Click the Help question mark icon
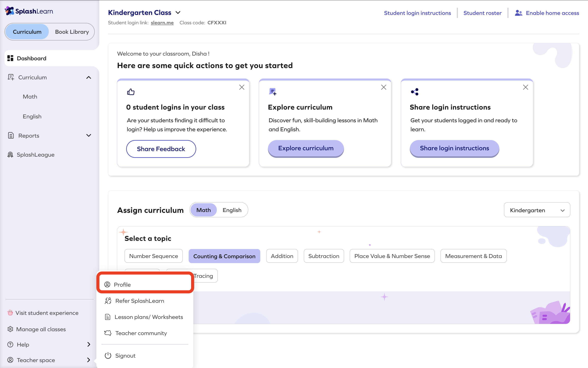The image size is (588, 368). point(10,345)
